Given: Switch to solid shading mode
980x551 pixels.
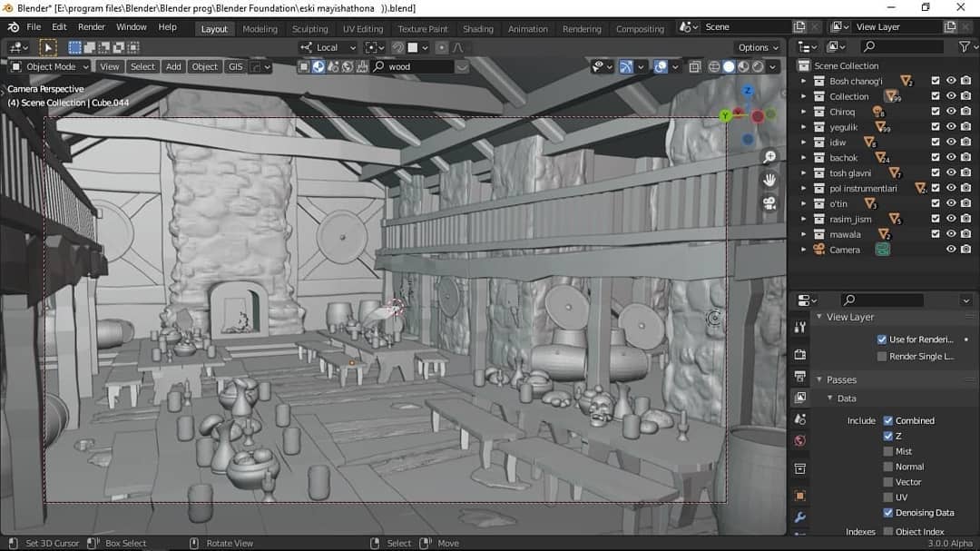Looking at the screenshot, I should pyautogui.click(x=729, y=66).
